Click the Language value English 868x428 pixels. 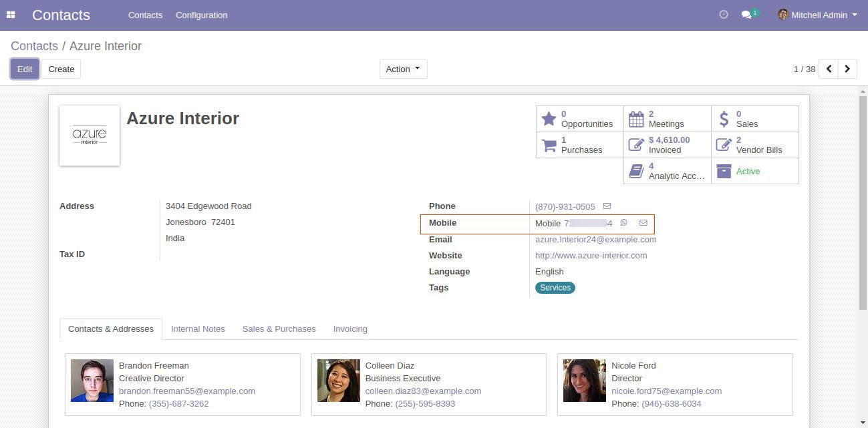549,272
